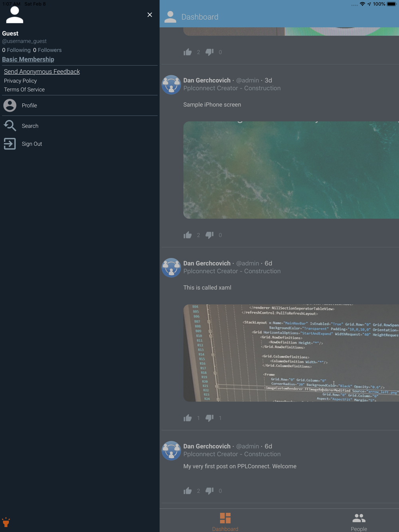
Task: Open the Profile menu item
Action: [x=29, y=106]
